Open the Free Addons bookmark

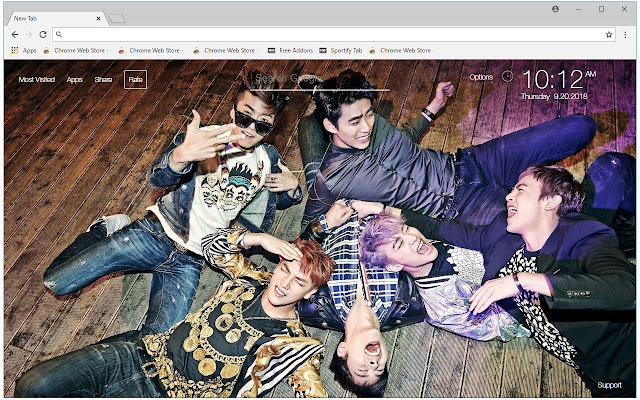click(x=290, y=51)
